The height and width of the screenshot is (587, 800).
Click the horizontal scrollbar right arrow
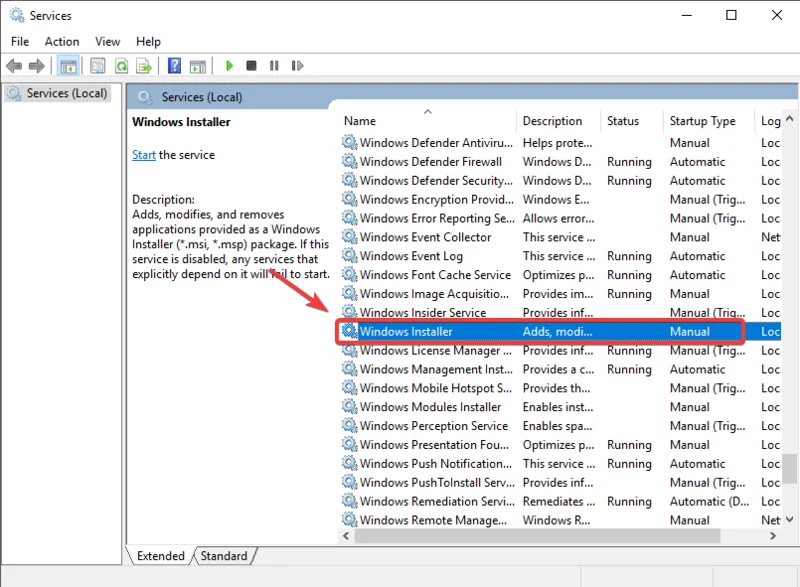773,536
